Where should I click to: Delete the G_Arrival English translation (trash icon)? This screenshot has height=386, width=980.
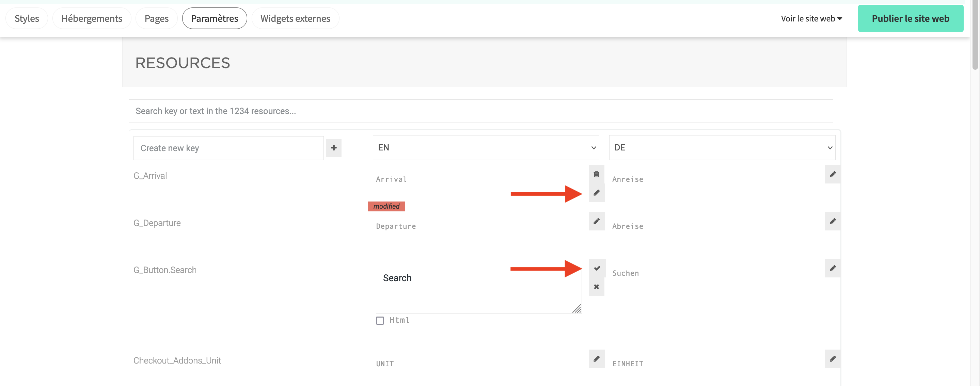coord(596,174)
